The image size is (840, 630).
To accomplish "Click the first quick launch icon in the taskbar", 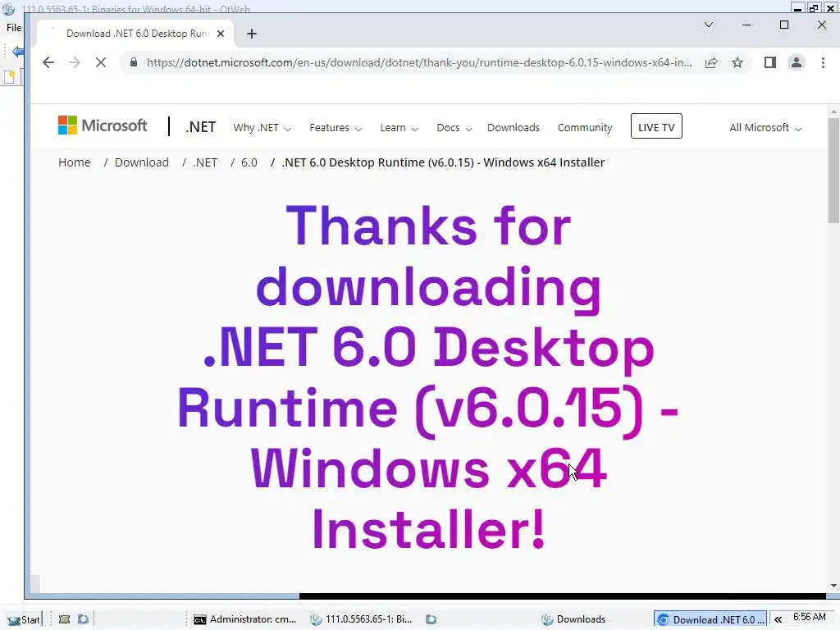I will coord(64,619).
